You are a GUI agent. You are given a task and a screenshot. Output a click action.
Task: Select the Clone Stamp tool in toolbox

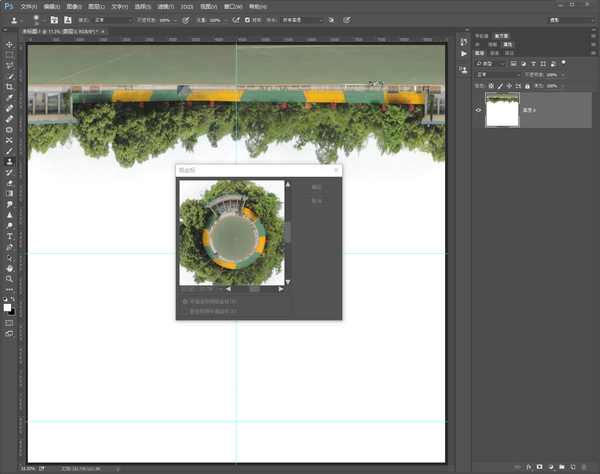[x=9, y=161]
